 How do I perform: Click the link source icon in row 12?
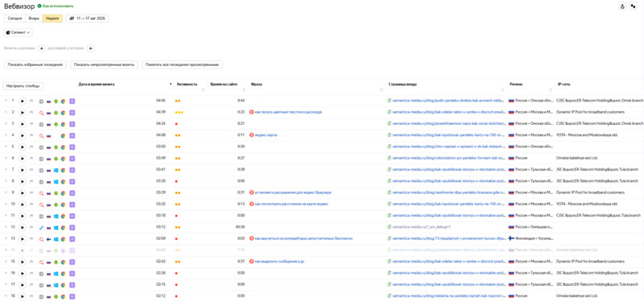41,227
